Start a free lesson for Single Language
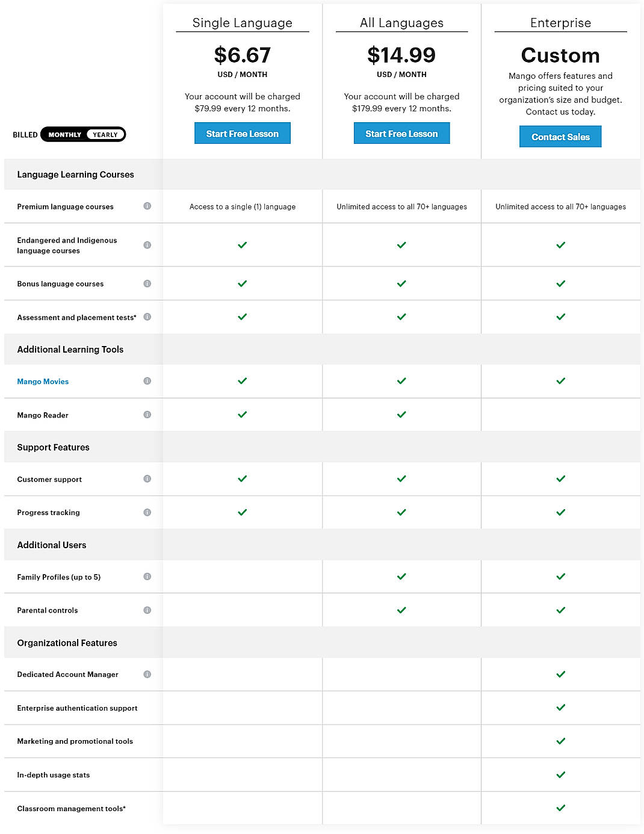The height and width of the screenshot is (834, 644). [242, 133]
